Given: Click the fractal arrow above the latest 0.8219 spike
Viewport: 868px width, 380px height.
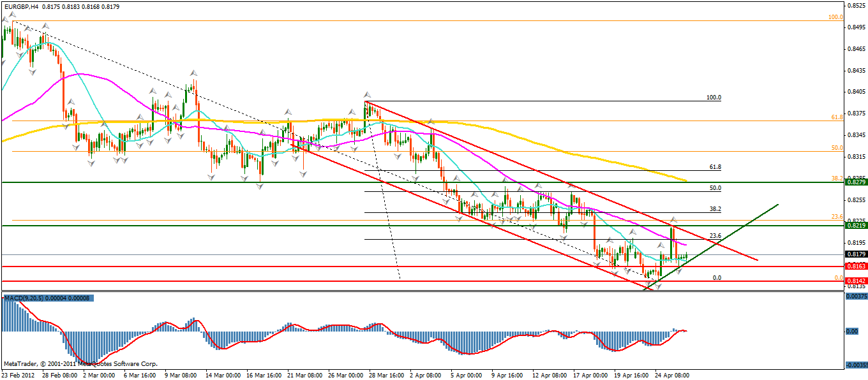Looking at the screenshot, I should [673, 219].
